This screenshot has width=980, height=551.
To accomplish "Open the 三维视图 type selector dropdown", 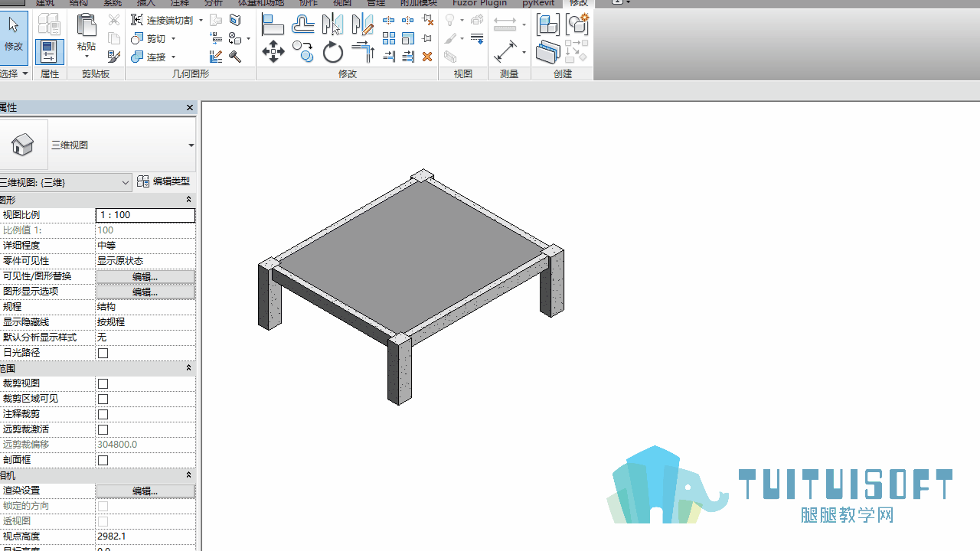I will pos(191,145).
